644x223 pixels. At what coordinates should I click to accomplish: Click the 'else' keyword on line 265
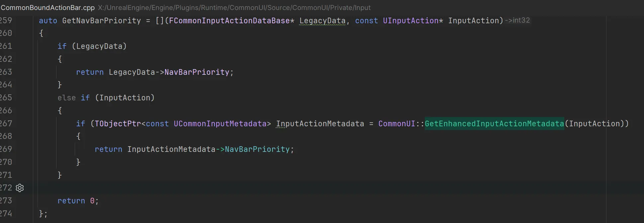pyautogui.click(x=66, y=98)
